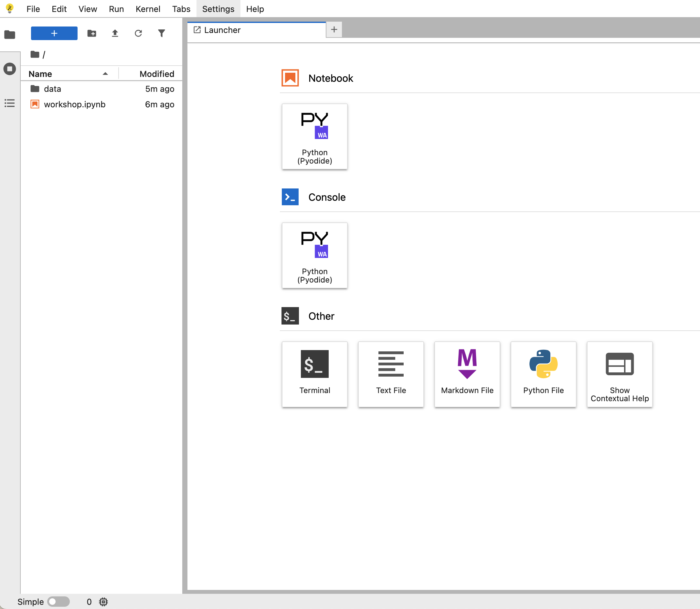Open the Kernel menu
700x609 pixels.
pyautogui.click(x=148, y=9)
